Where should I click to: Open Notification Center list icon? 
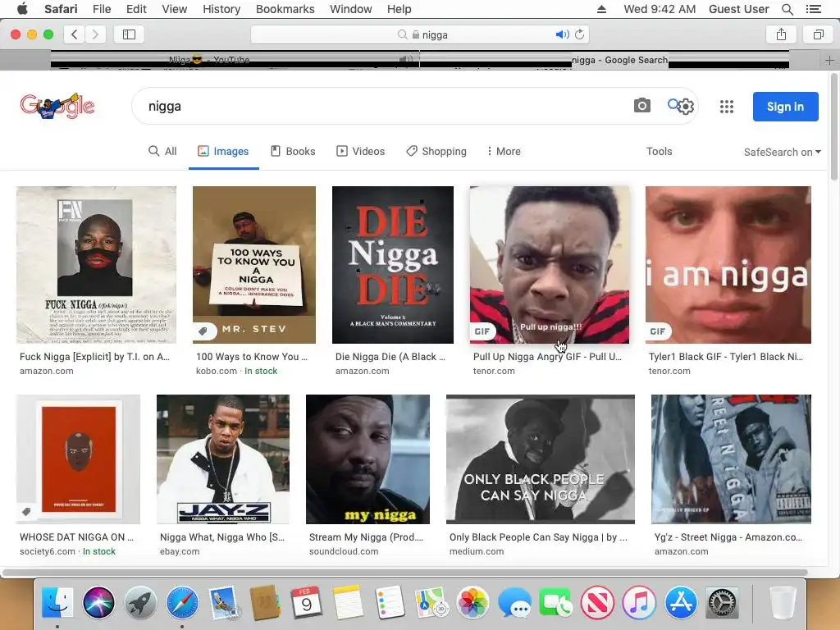pos(813,9)
